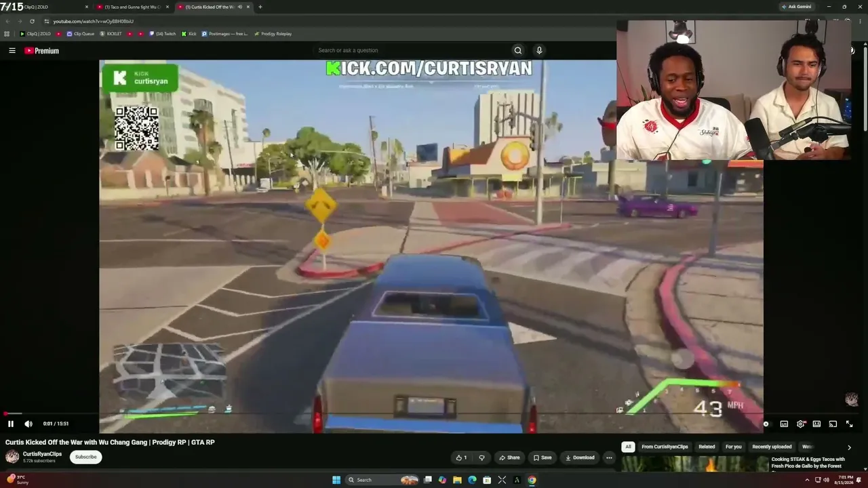Mute the Curtis Kicked Off tab audio
The image size is (868, 488).
click(240, 7)
